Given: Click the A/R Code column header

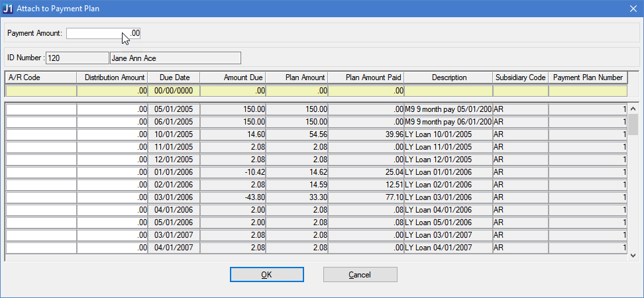Looking at the screenshot, I should click(40, 77).
